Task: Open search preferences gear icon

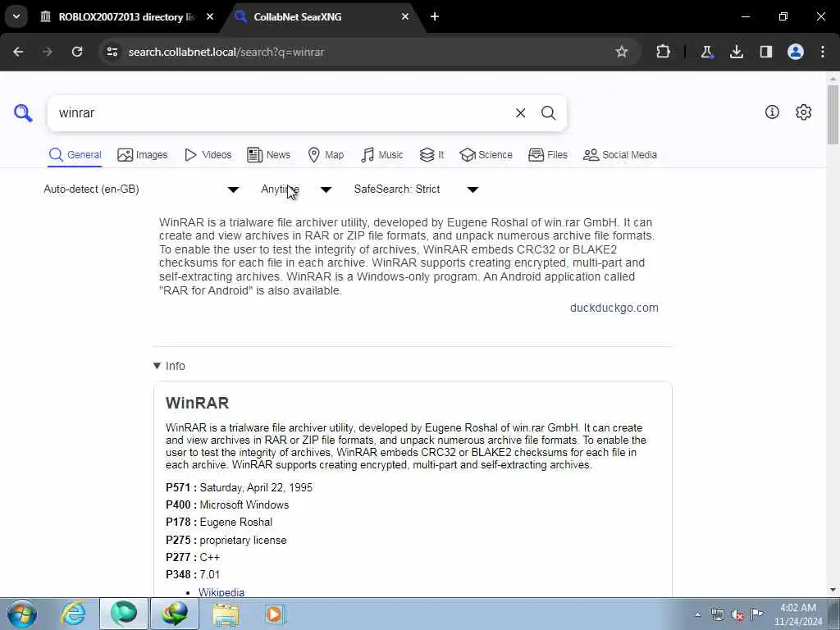Action: coord(803,112)
